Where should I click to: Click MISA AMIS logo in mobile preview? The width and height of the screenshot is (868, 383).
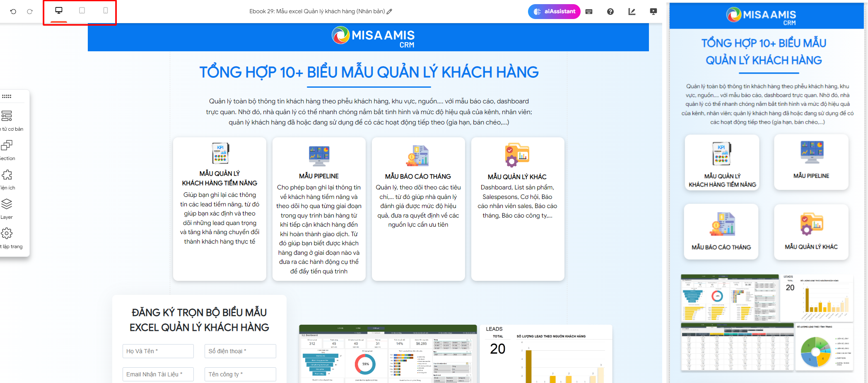[x=761, y=17]
